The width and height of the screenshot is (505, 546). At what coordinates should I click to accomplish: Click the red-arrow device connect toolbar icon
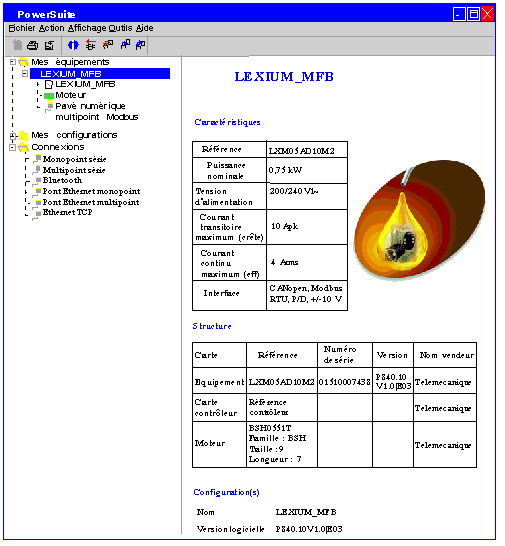pyautogui.click(x=108, y=45)
